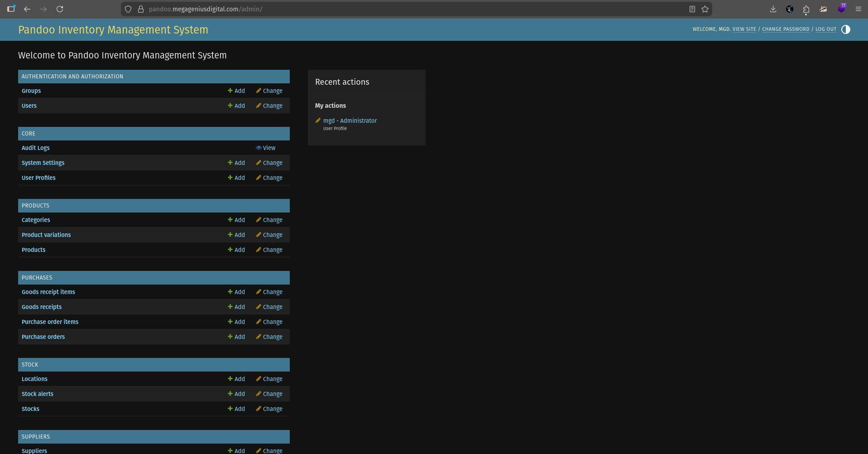Image resolution: width=868 pixels, height=454 pixels.
Task: Bookmark this page with the star icon
Action: (x=705, y=9)
